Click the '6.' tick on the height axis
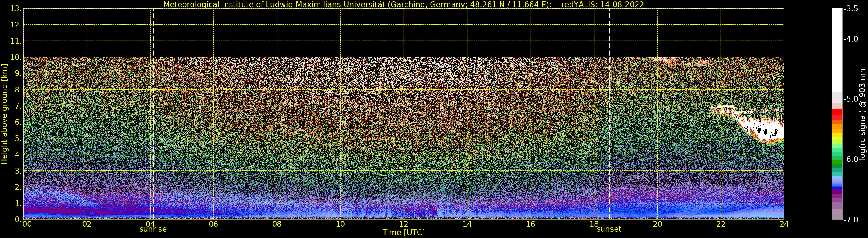The image size is (868, 238). (18, 122)
